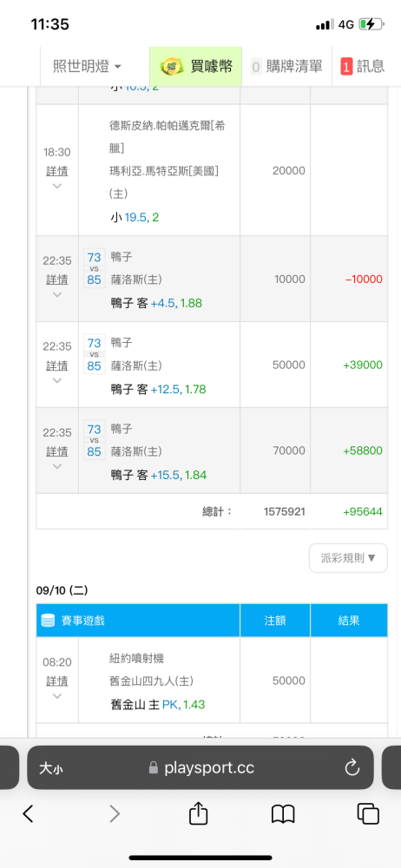
Task: Tap the 賽事遊戲 header stack icon
Action: click(x=48, y=621)
